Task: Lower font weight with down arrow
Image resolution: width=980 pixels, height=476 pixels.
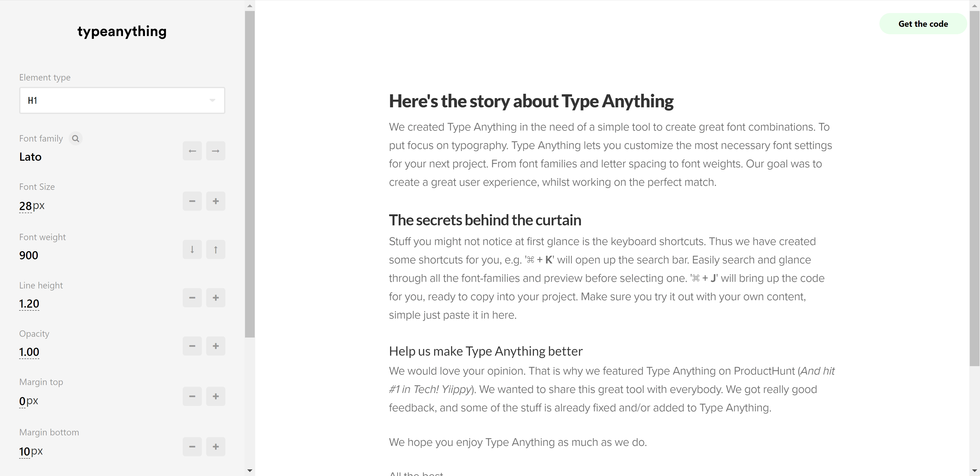Action: click(x=192, y=249)
